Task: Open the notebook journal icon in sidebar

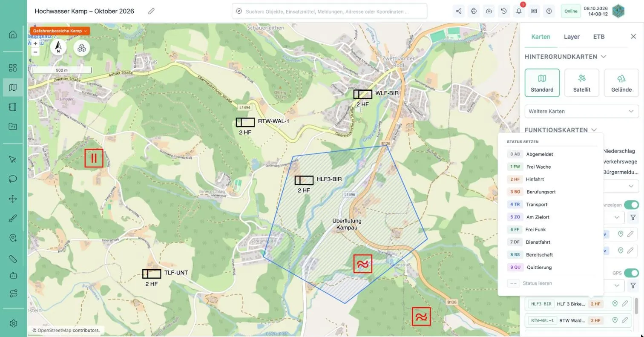Action: click(13, 107)
